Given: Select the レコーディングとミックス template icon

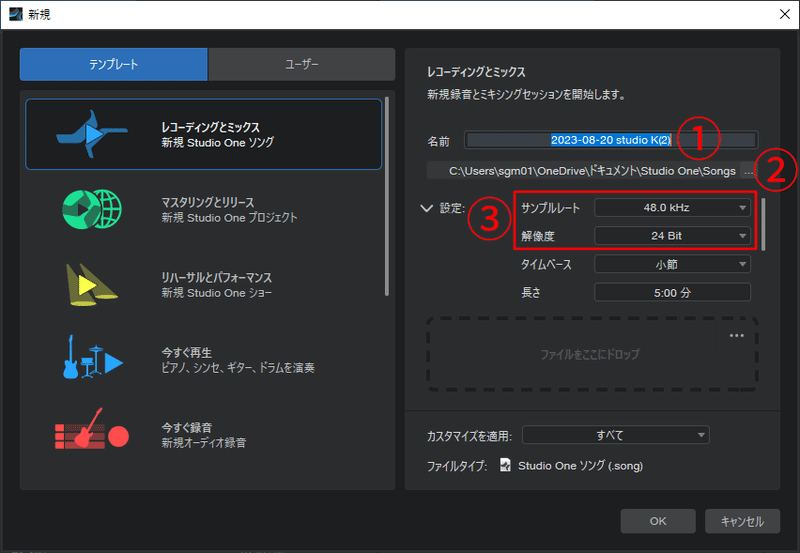Looking at the screenshot, I should [92, 134].
